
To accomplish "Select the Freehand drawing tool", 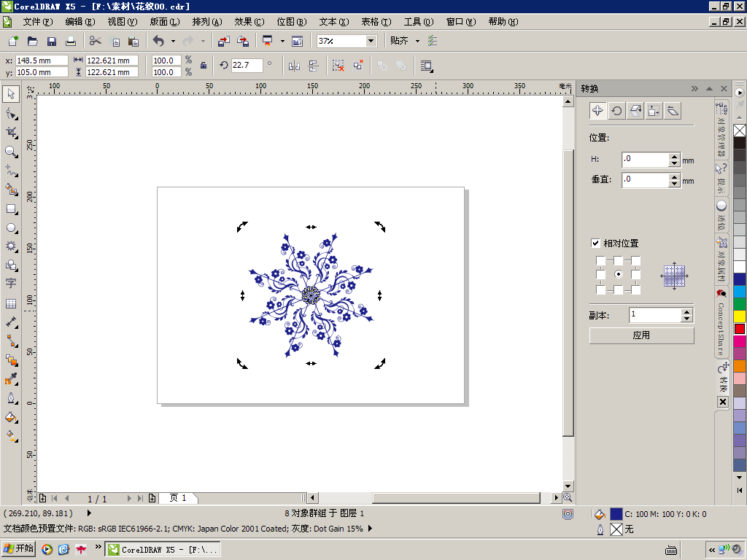I will (x=11, y=171).
